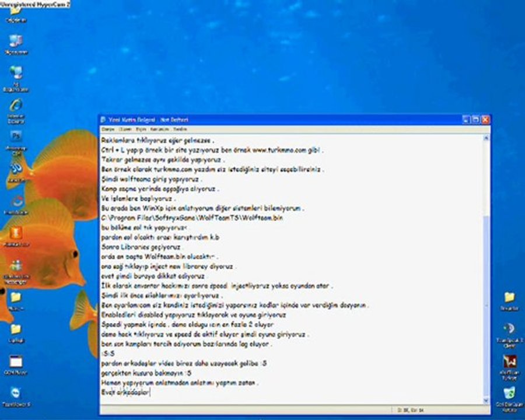The height and width of the screenshot is (420, 525).
Task: Click the line mentioning 'inject new librarey'
Action: pyautogui.click(x=168, y=267)
